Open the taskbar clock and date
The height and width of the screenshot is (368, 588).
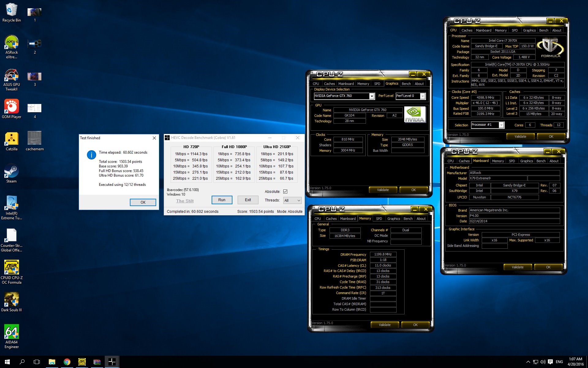[575, 362]
